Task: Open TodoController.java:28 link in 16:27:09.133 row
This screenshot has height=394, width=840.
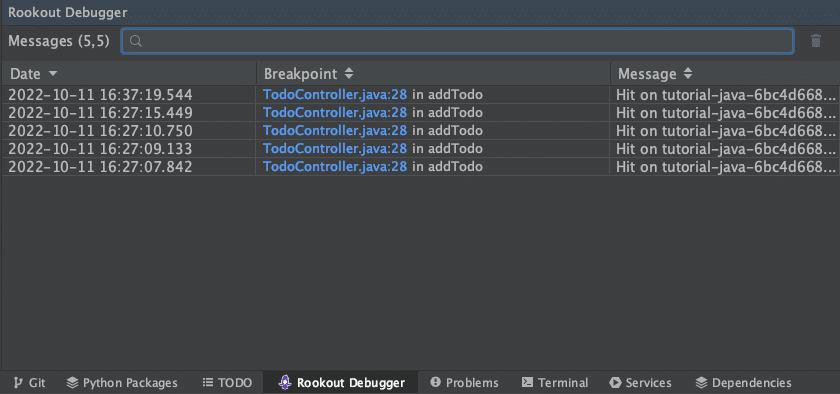Action: (335, 148)
